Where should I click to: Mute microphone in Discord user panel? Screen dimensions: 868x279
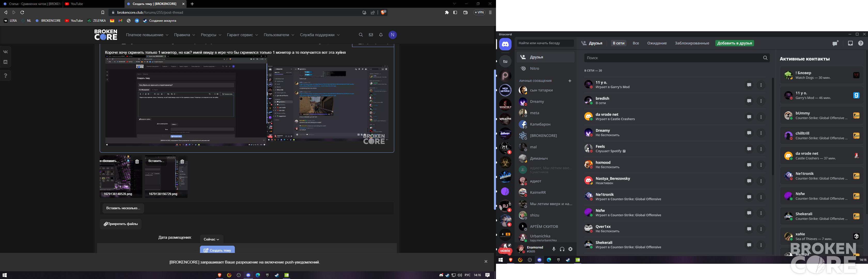pyautogui.click(x=554, y=249)
